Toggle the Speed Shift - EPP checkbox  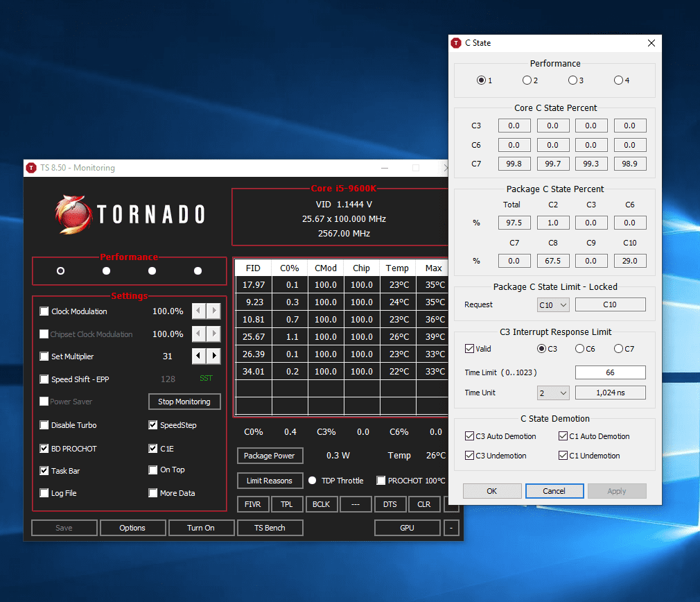click(44, 379)
